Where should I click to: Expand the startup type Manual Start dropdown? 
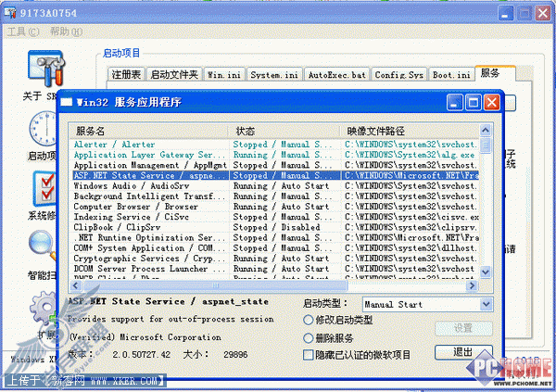[x=486, y=304]
